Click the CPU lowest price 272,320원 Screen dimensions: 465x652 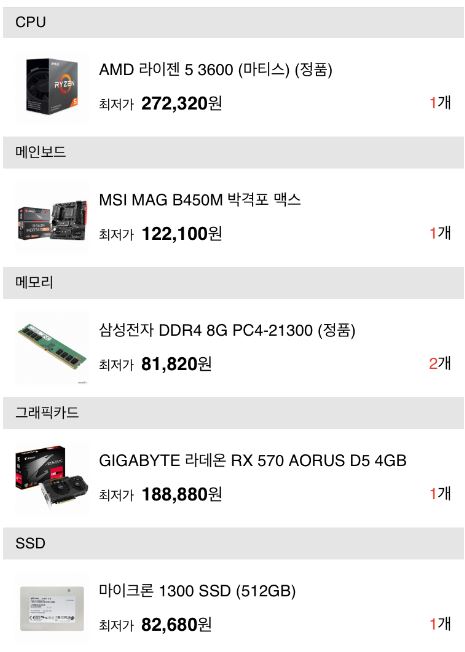coord(181,103)
